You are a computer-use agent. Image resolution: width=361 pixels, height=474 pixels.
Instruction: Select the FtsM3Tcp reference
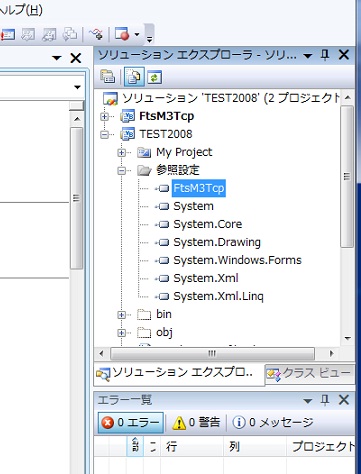[x=199, y=188]
